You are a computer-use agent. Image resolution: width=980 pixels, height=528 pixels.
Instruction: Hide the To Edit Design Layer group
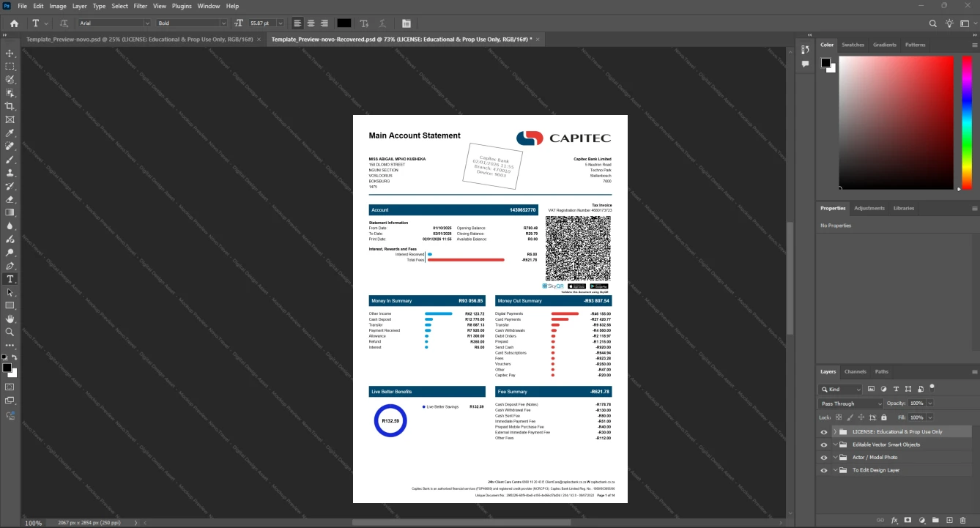[824, 470]
